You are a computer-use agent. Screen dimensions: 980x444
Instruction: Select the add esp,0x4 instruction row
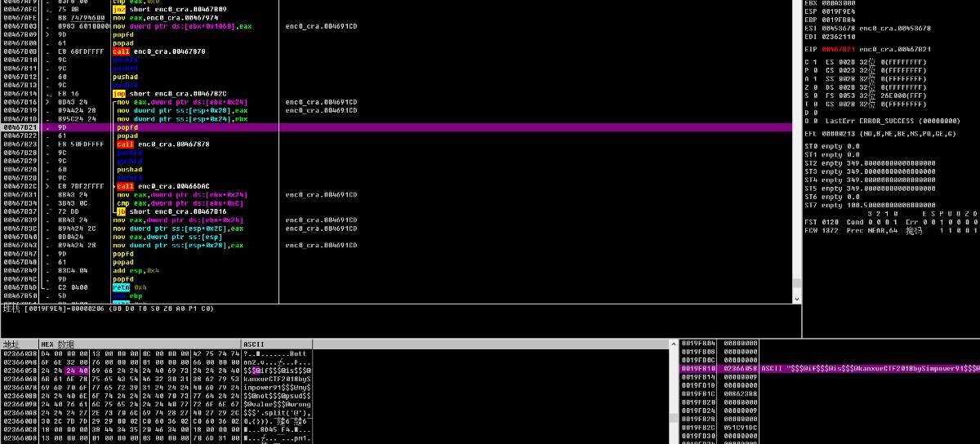click(397, 270)
